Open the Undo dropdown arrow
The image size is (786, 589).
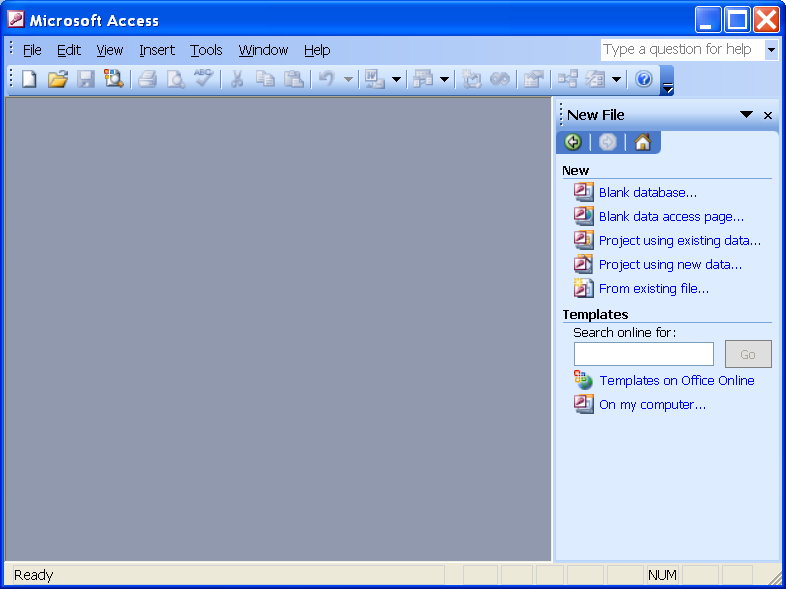pos(348,79)
